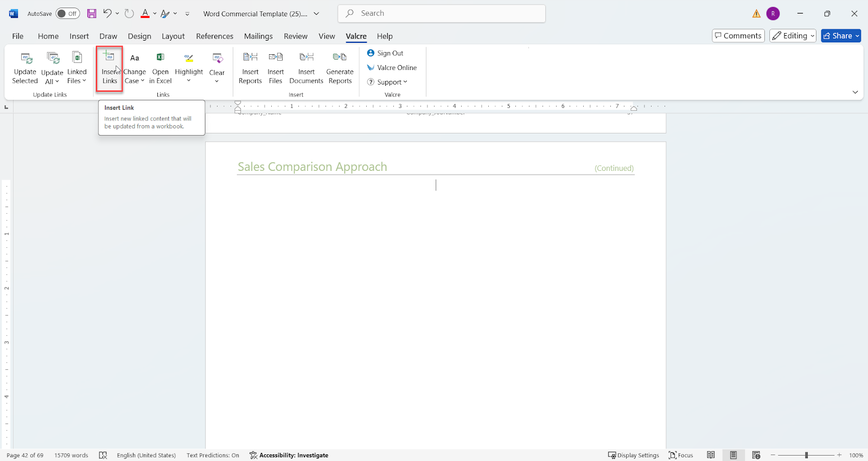Click Insert Documents button
Image resolution: width=868 pixels, height=461 pixels.
click(x=307, y=68)
